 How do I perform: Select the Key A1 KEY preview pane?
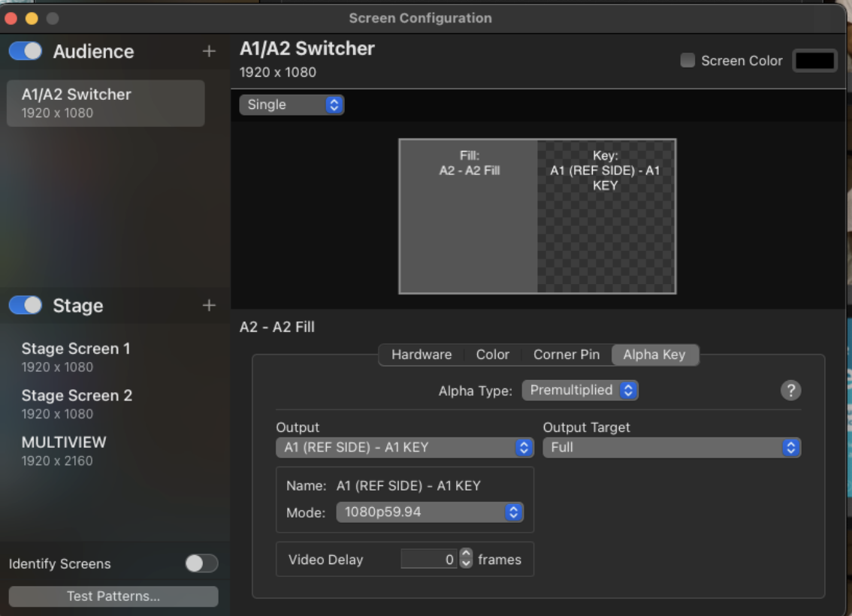click(x=606, y=216)
